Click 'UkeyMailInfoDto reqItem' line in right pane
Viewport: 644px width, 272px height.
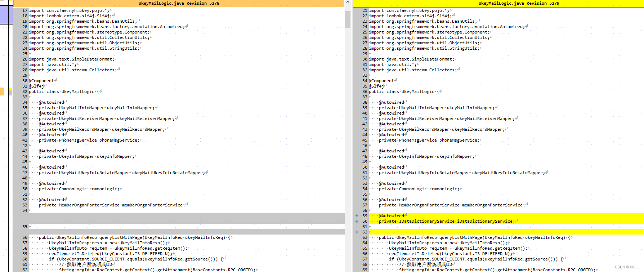click(x=458, y=248)
